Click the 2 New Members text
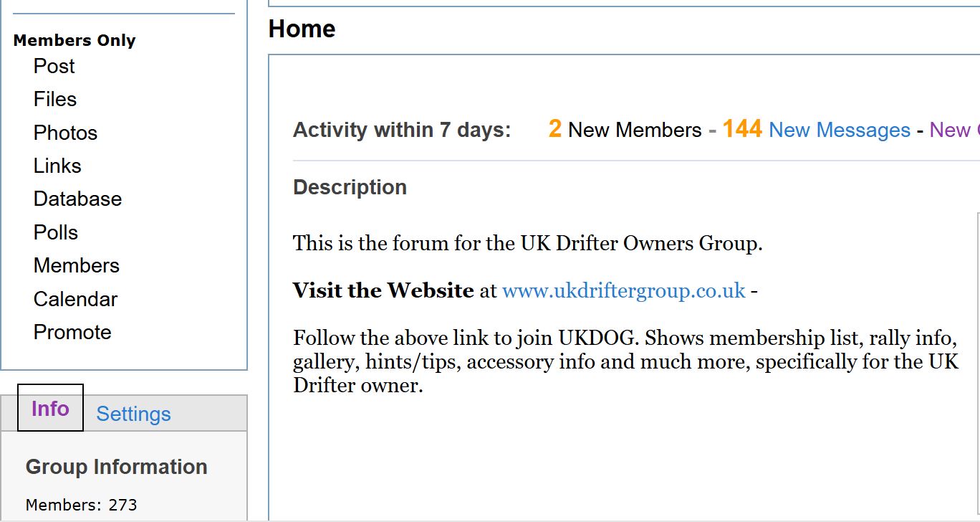 [x=625, y=130]
